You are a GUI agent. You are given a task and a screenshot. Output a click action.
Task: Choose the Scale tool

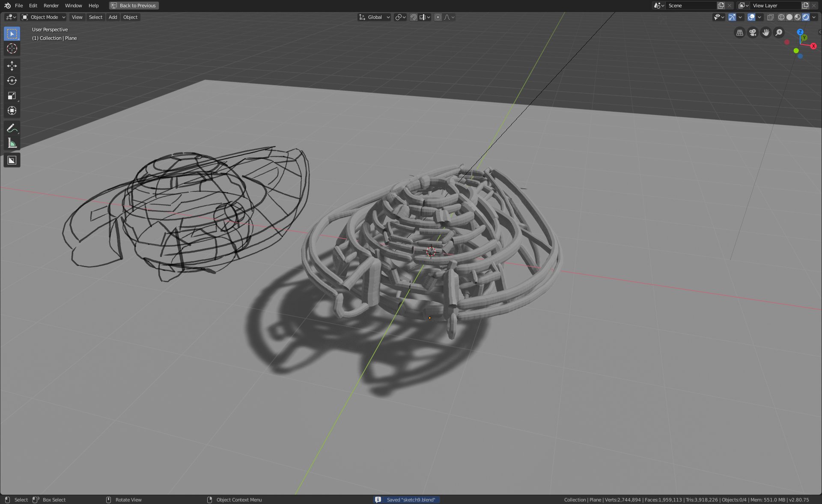click(12, 95)
